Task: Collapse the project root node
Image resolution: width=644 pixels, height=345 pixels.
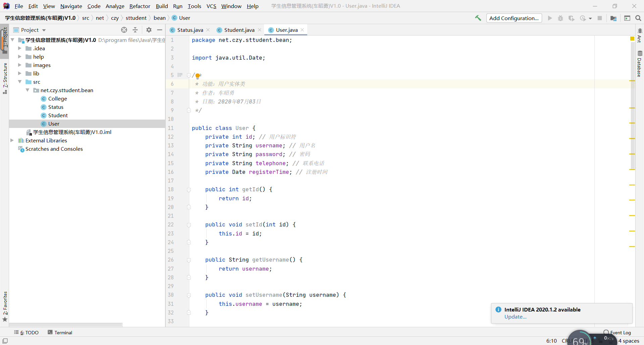Action: 12,40
